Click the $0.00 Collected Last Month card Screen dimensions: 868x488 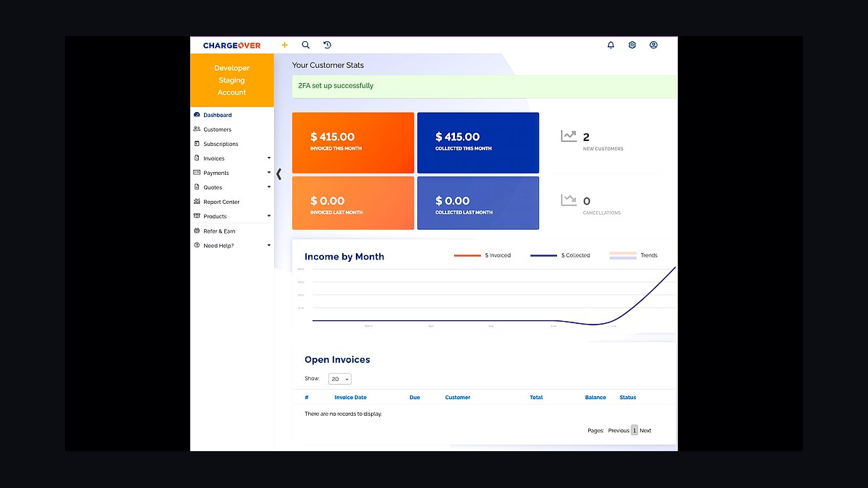pos(478,203)
